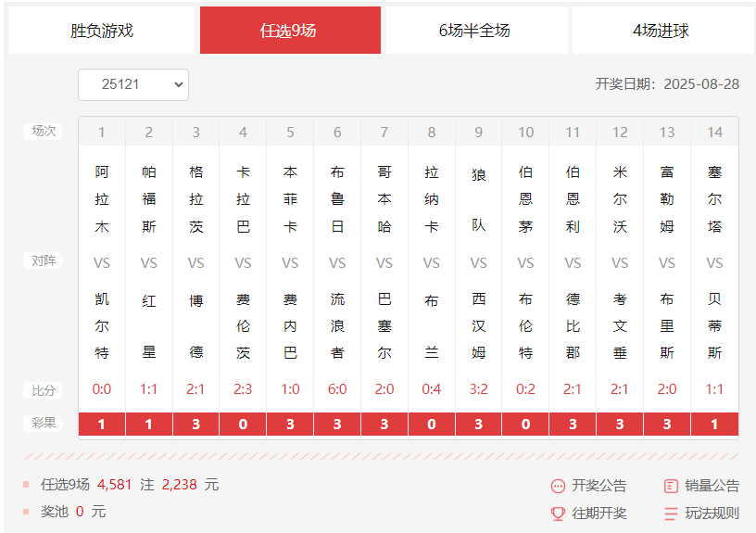
Task: Click the 彩果 row label
Action: pos(44,424)
